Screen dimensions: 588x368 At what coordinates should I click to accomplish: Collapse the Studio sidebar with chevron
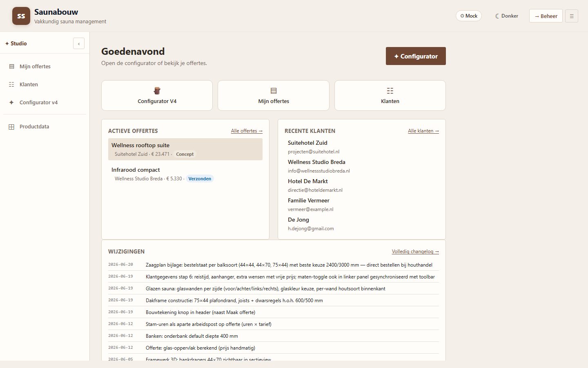[79, 43]
